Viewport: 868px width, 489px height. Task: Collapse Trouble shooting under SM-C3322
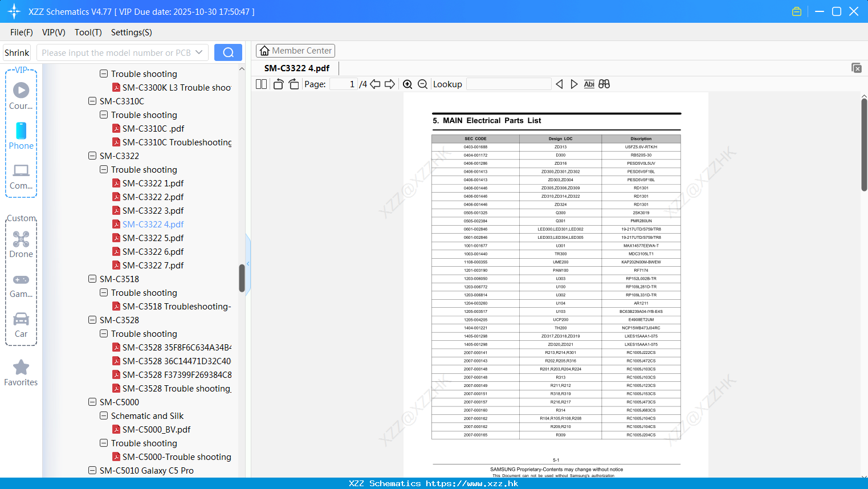pos(104,169)
